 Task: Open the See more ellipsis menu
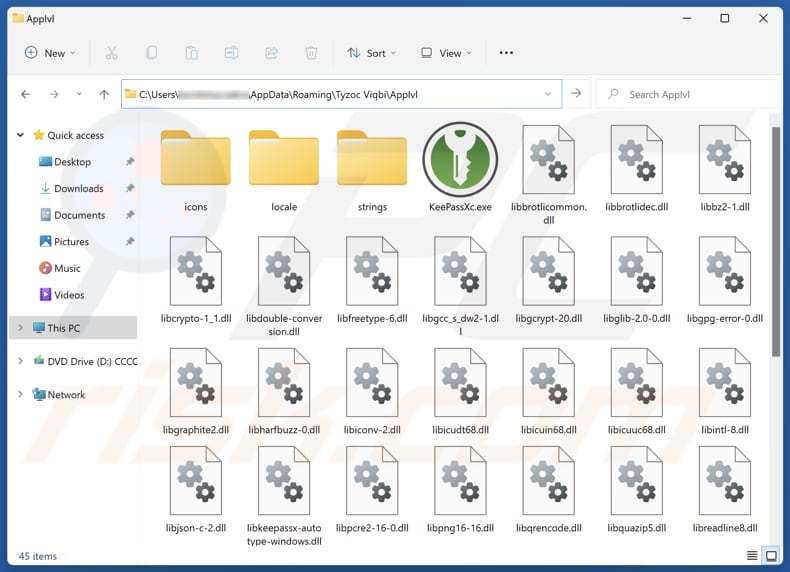click(x=506, y=53)
